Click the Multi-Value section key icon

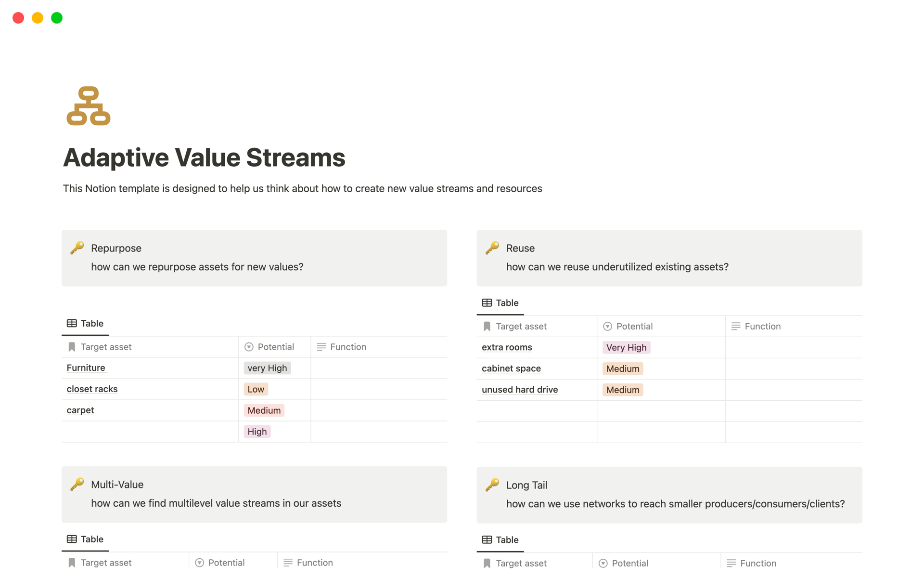click(78, 485)
